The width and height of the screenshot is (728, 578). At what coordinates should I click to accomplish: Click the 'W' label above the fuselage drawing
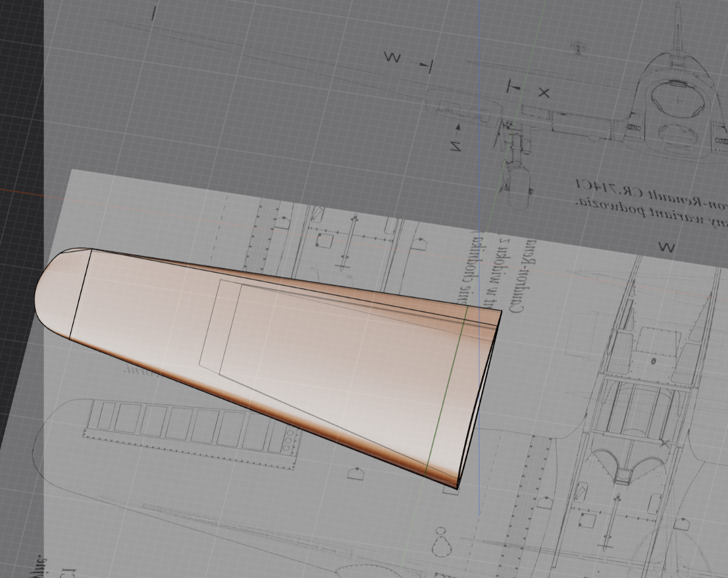(x=666, y=247)
